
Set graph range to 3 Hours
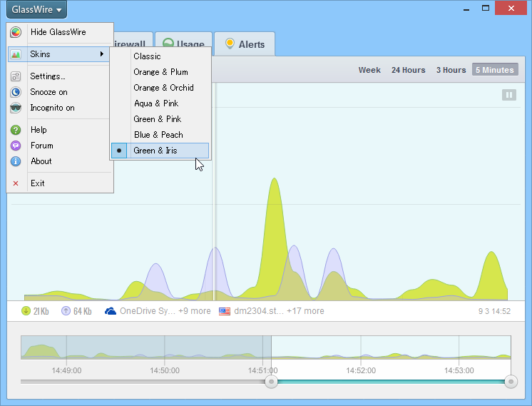[x=451, y=70]
